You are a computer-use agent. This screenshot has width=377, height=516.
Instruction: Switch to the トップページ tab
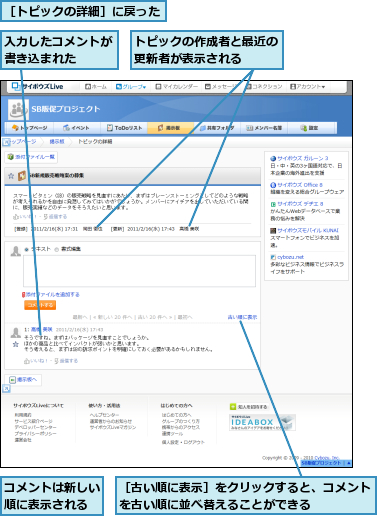coord(30,128)
